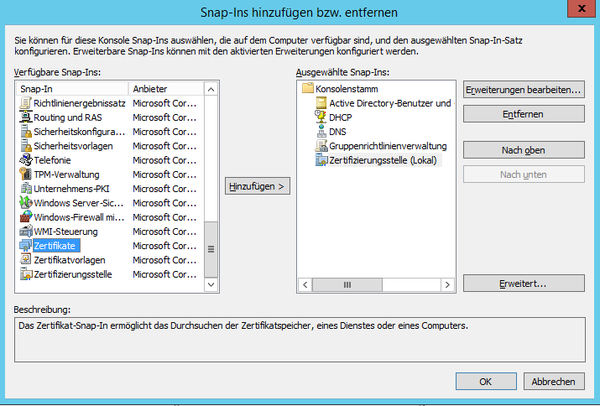Click the Zertifikatvorlagen snap-in icon
The height and width of the screenshot is (406, 600).
(25, 260)
